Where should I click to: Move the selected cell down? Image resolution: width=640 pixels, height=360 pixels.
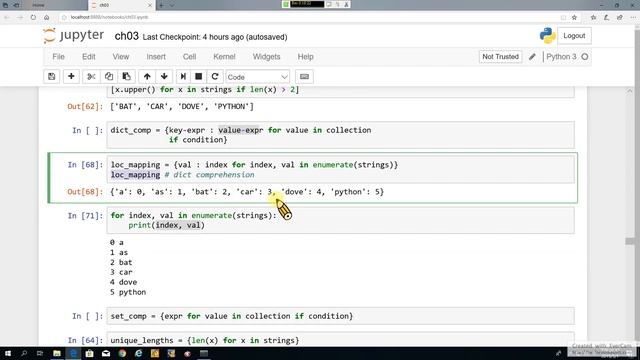point(164,77)
